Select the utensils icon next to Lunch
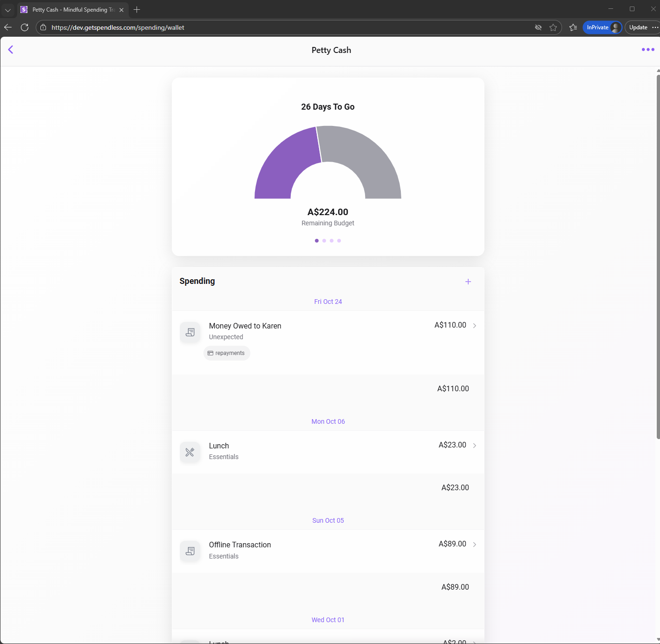Image resolution: width=660 pixels, height=644 pixels. 190,452
